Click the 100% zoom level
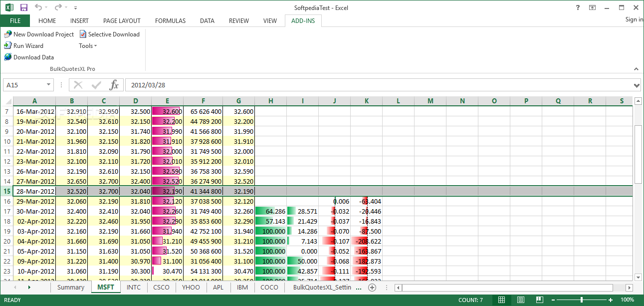This screenshot has width=644, height=306. click(x=627, y=300)
